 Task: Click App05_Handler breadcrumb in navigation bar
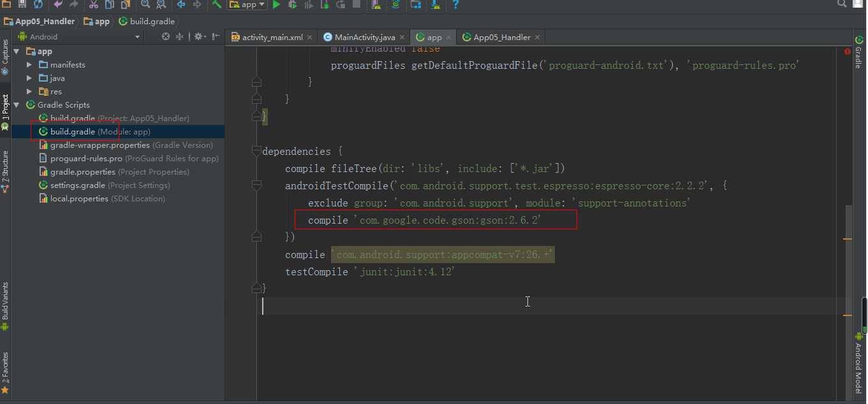[40, 21]
